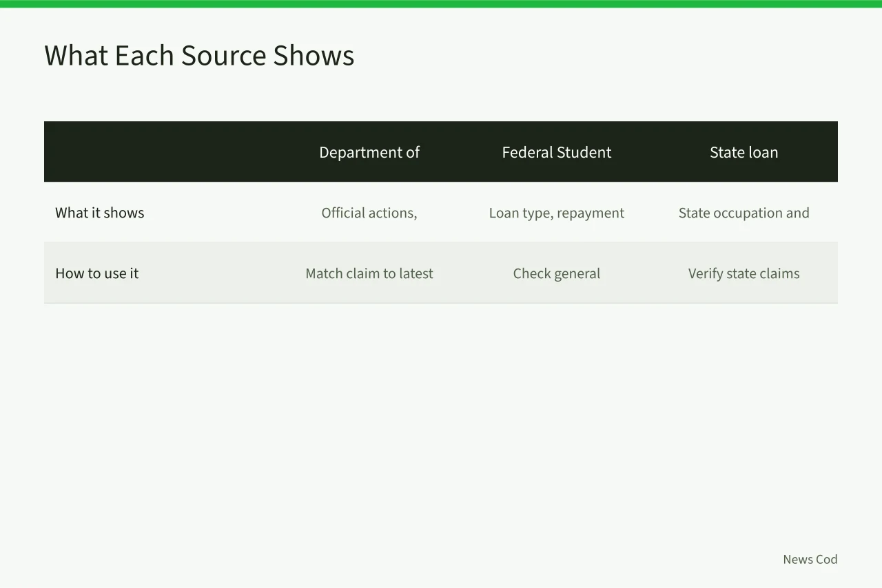Viewport: 882px width, 588px height.
Task: Click the State loan column header
Action: point(744,152)
